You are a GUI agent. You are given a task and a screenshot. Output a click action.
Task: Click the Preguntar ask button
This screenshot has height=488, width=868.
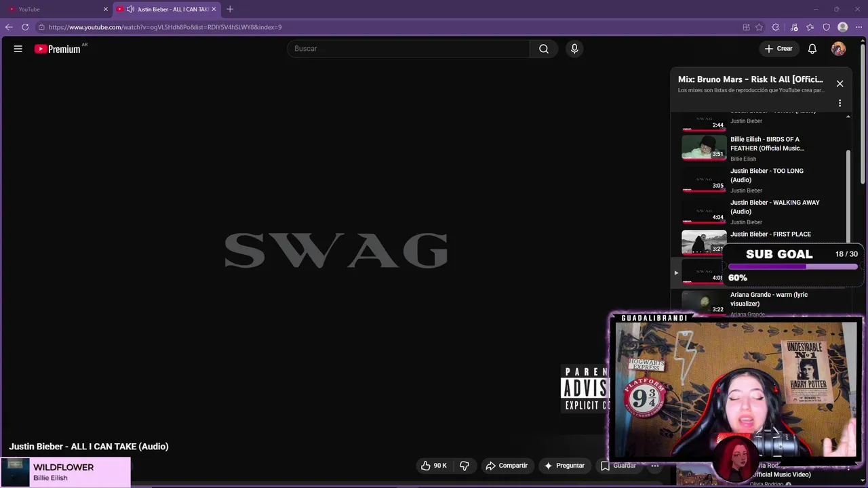tap(564, 466)
